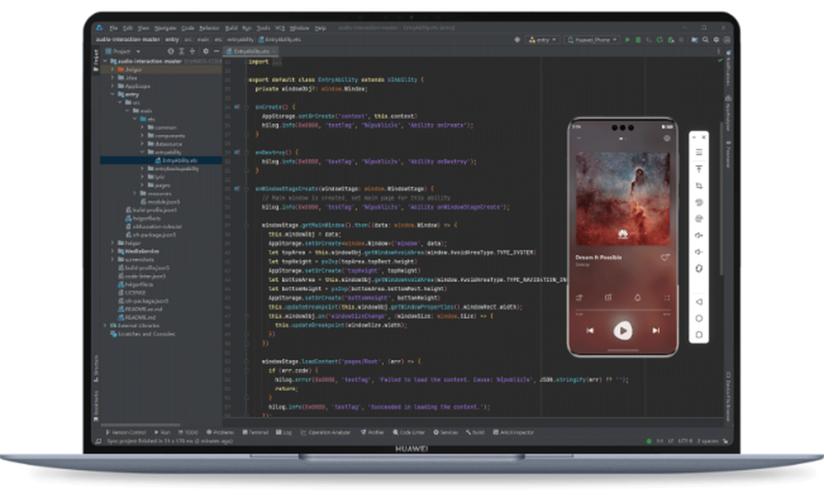
Task: Click the collapse chevron in player top-left
Action: 578,138
